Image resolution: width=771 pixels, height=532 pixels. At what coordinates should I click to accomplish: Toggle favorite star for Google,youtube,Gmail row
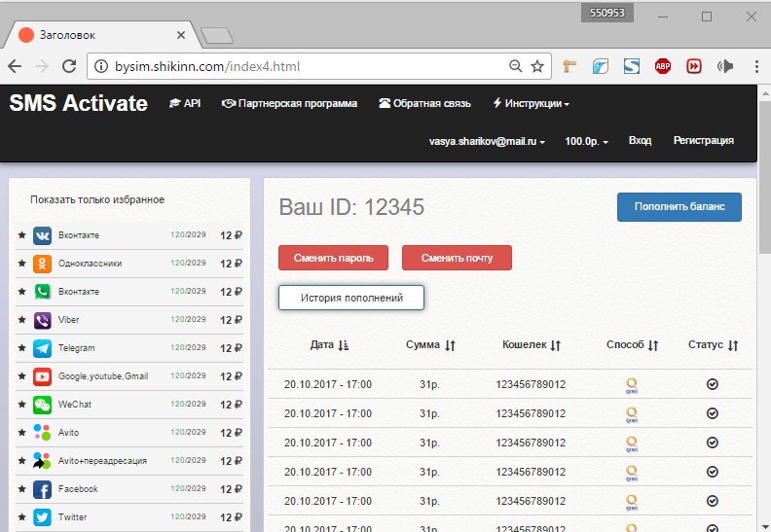[21, 375]
